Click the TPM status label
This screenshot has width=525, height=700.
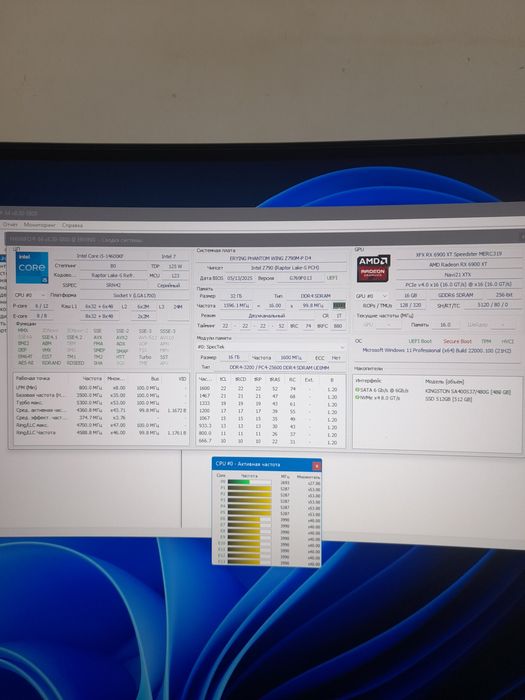[486, 341]
